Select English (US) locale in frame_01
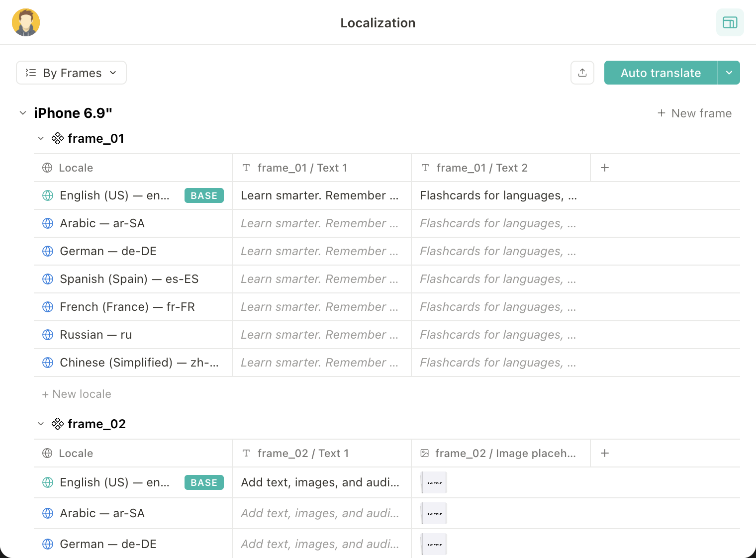Image resolution: width=756 pixels, height=558 pixels. point(133,195)
